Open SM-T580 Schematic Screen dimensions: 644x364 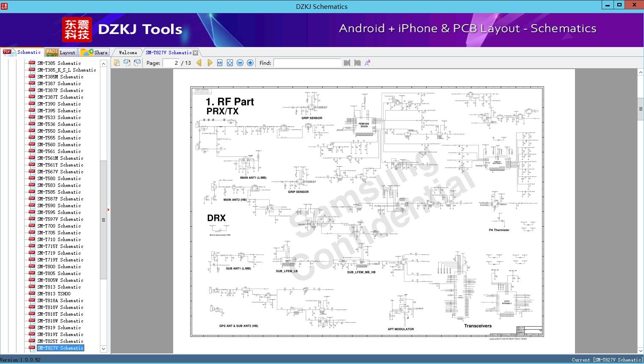click(x=59, y=178)
